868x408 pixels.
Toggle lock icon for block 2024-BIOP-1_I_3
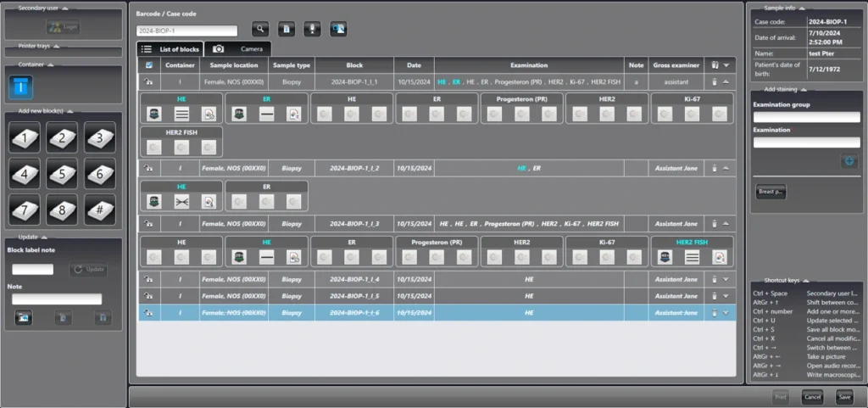tap(149, 224)
